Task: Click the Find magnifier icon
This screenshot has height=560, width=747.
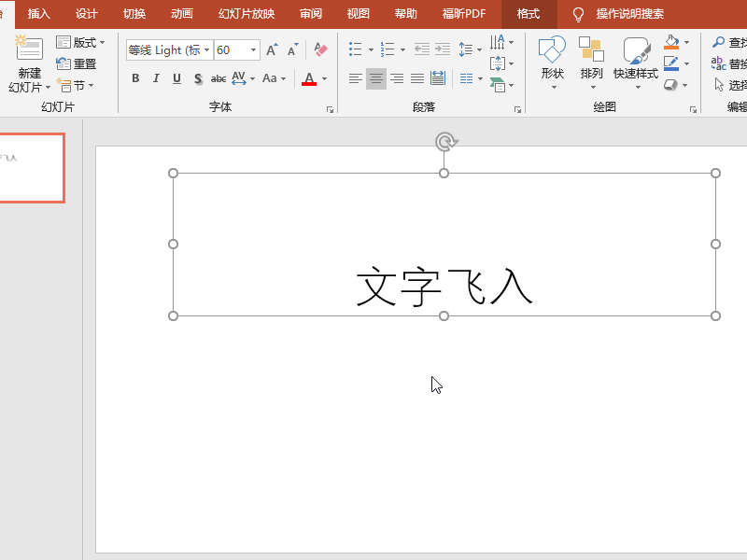Action: coord(718,42)
